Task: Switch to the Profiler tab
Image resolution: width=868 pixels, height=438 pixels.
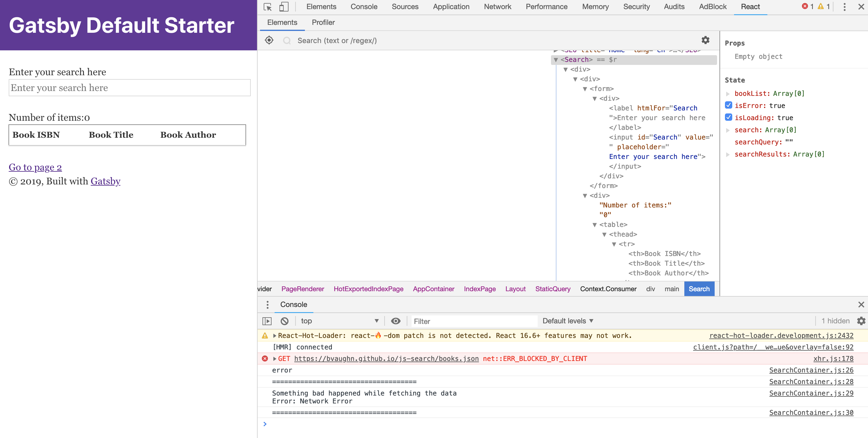Action: pyautogui.click(x=323, y=22)
